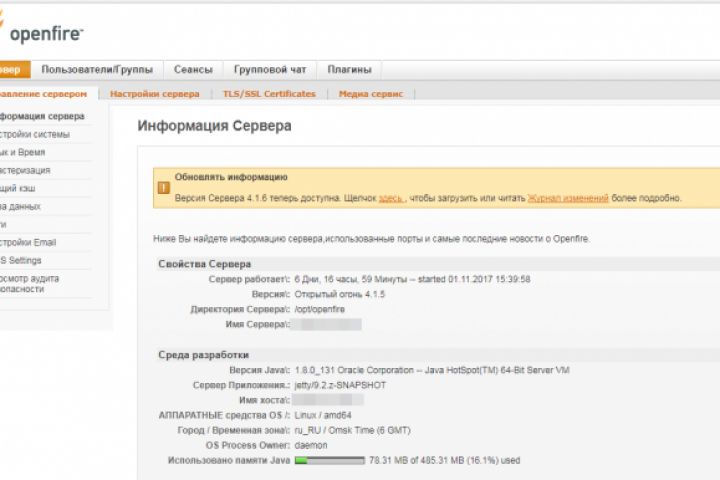The image size is (720, 480).
Task: Open Кластеризация sidebar item
Action: tap(25, 170)
